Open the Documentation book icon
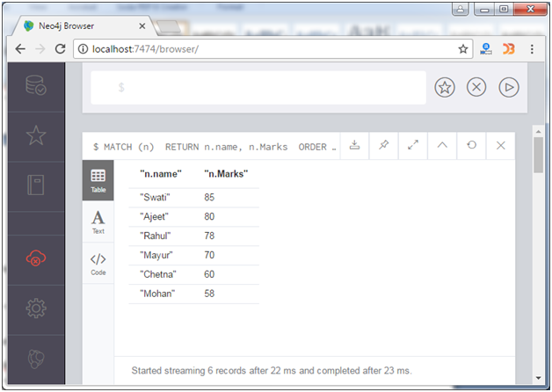Image resolution: width=552 pixels, height=392 pixels. [36, 186]
